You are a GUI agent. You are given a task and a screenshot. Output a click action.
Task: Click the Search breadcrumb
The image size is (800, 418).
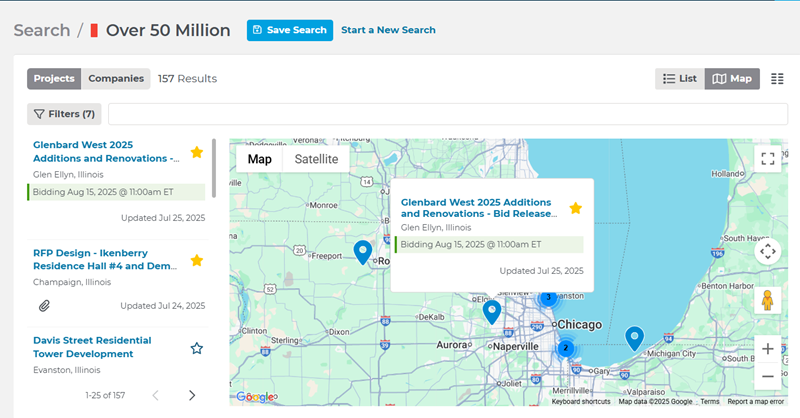[42, 30]
